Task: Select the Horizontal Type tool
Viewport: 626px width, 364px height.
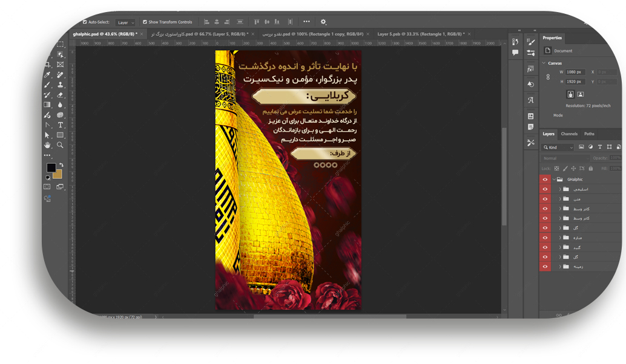Action: pyautogui.click(x=61, y=125)
